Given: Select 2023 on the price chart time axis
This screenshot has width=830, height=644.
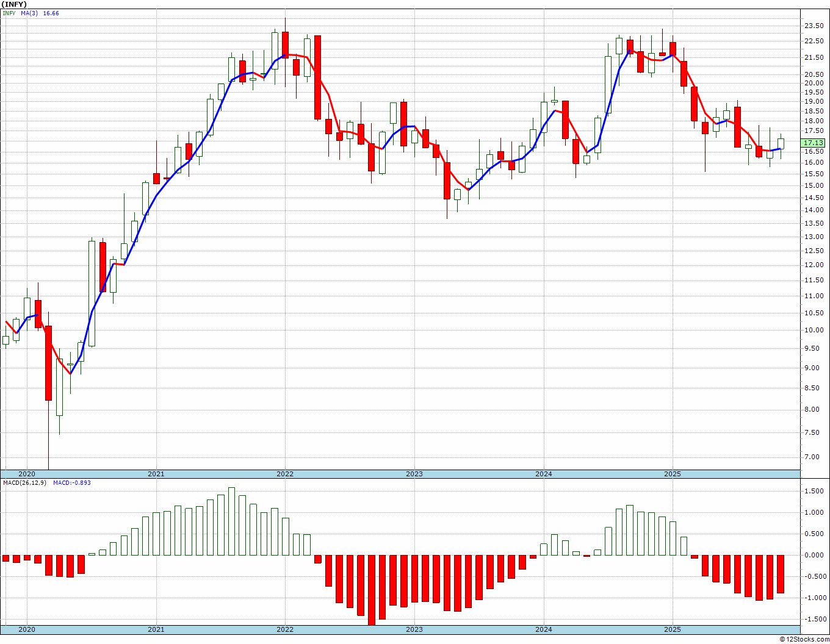Looking at the screenshot, I should pos(414,474).
